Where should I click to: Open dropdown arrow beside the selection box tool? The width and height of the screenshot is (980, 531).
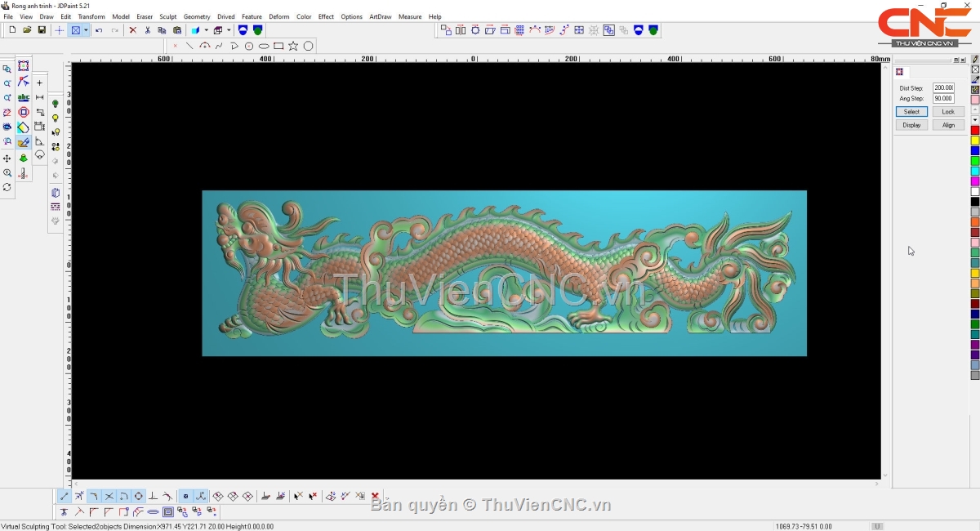[x=86, y=30]
